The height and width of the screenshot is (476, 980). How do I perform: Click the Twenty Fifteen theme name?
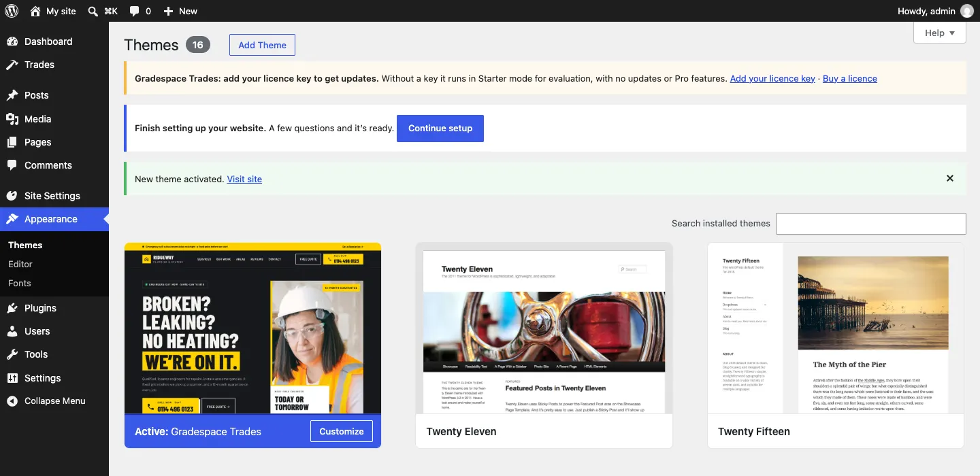coord(754,431)
